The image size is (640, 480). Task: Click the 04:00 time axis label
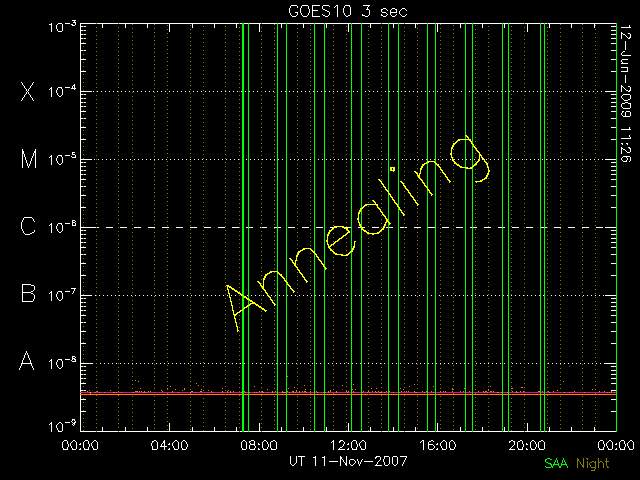click(x=169, y=445)
